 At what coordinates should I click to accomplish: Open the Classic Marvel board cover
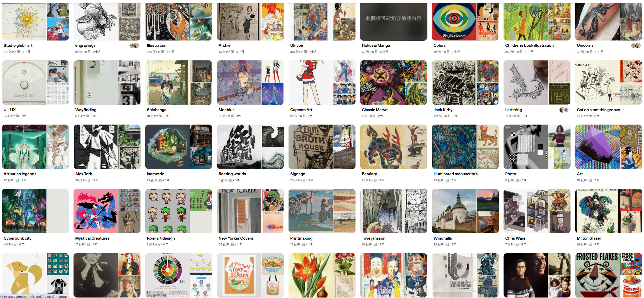coord(394,83)
